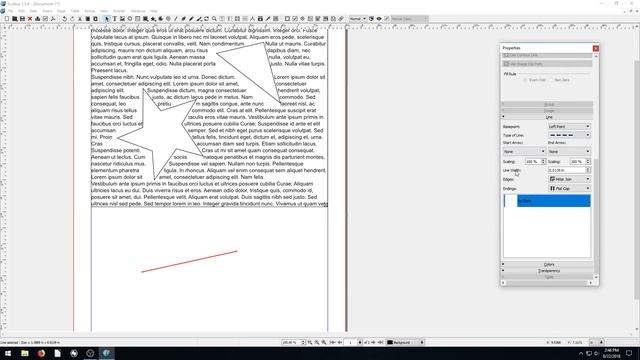Viewport: 640px width, 360px height.
Task: Select the Eye Dropper tool
Action: coord(268,19)
